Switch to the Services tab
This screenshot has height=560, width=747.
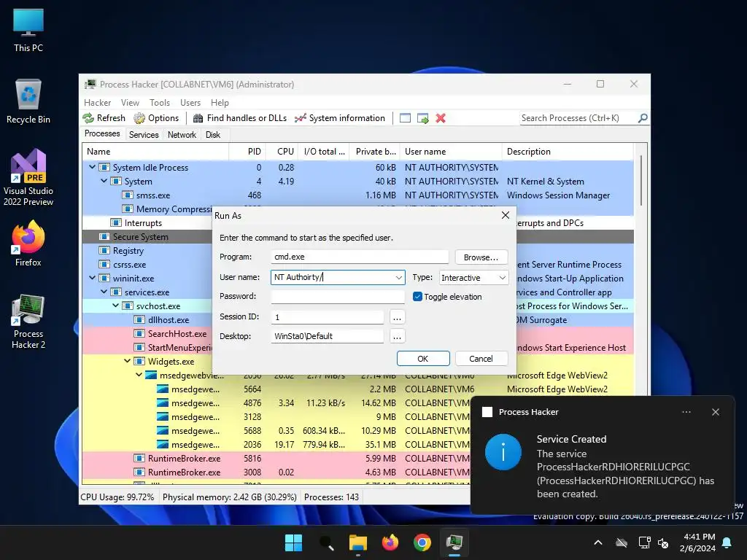pyautogui.click(x=144, y=135)
